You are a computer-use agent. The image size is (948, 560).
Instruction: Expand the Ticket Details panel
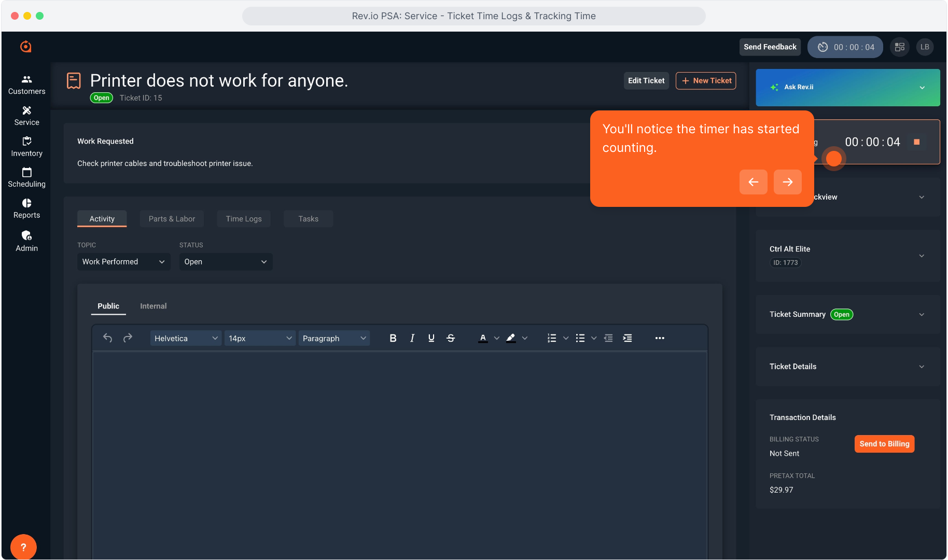(x=847, y=367)
